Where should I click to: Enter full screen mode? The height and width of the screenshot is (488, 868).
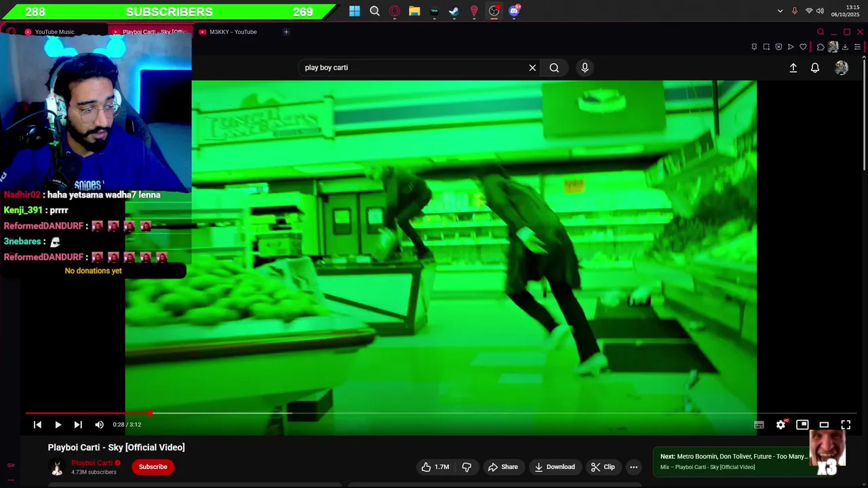(846, 424)
